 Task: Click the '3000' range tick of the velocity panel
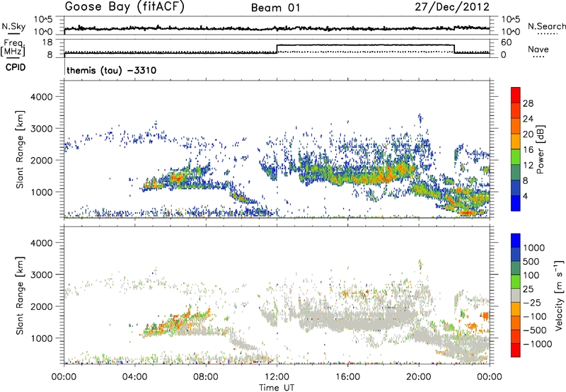(41, 275)
